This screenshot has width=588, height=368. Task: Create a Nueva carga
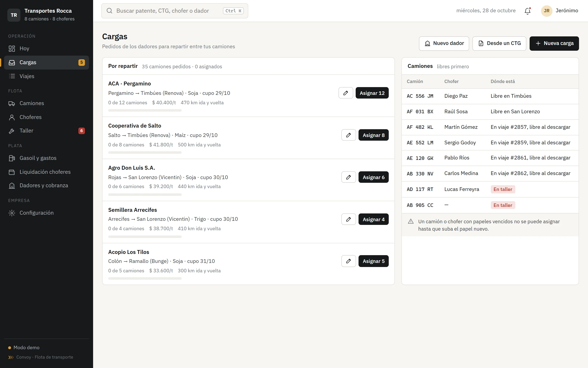click(x=554, y=43)
